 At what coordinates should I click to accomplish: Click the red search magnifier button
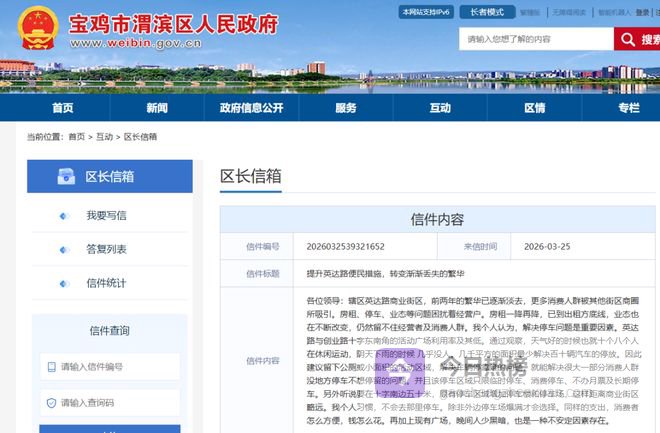[x=637, y=39]
